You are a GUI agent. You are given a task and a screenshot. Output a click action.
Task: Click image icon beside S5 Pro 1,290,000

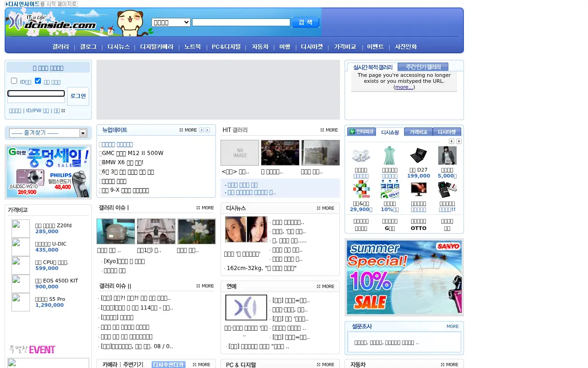pos(21,302)
